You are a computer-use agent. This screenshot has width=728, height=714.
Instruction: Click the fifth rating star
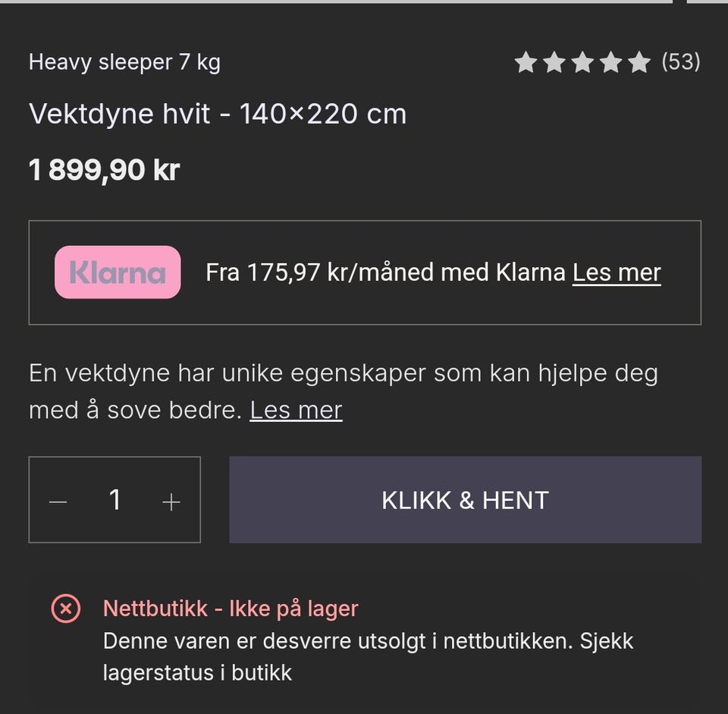click(x=639, y=62)
